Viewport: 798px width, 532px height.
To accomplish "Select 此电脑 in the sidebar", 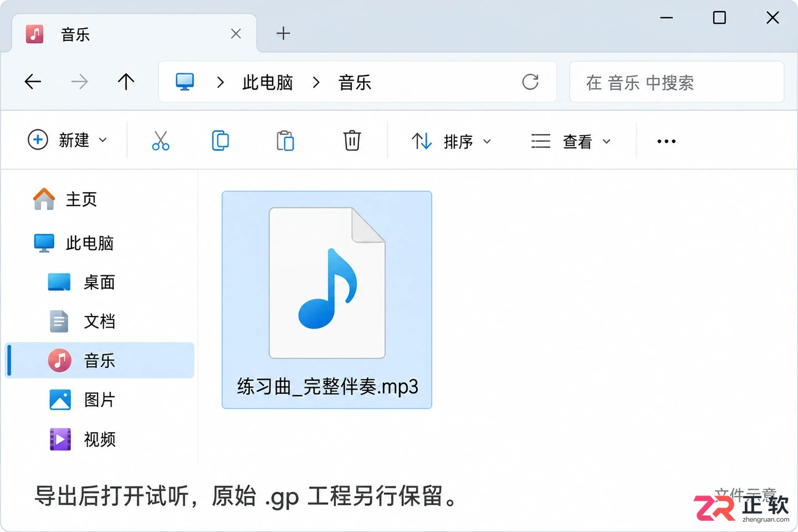I will [x=74, y=243].
